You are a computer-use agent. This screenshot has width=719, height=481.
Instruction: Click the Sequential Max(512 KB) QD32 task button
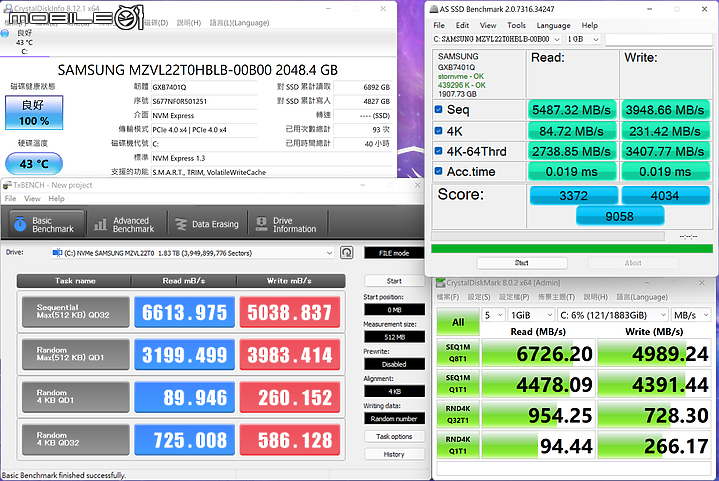click(x=76, y=312)
